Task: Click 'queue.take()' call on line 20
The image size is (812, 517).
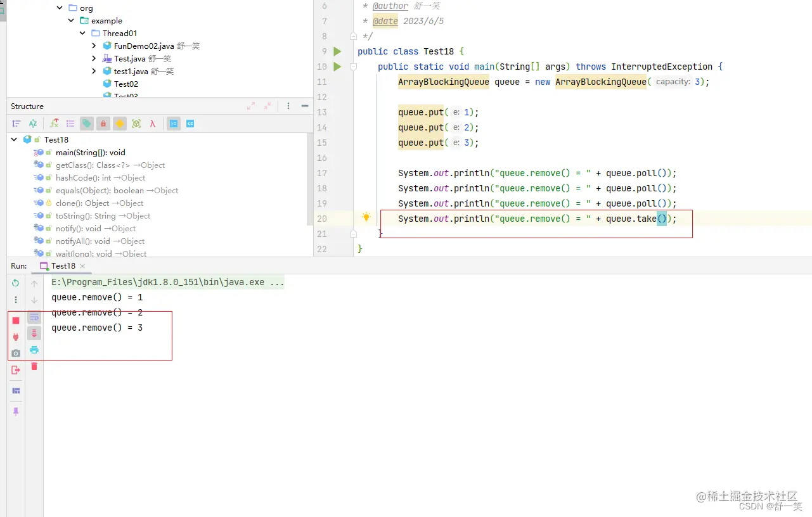Action: click(636, 219)
